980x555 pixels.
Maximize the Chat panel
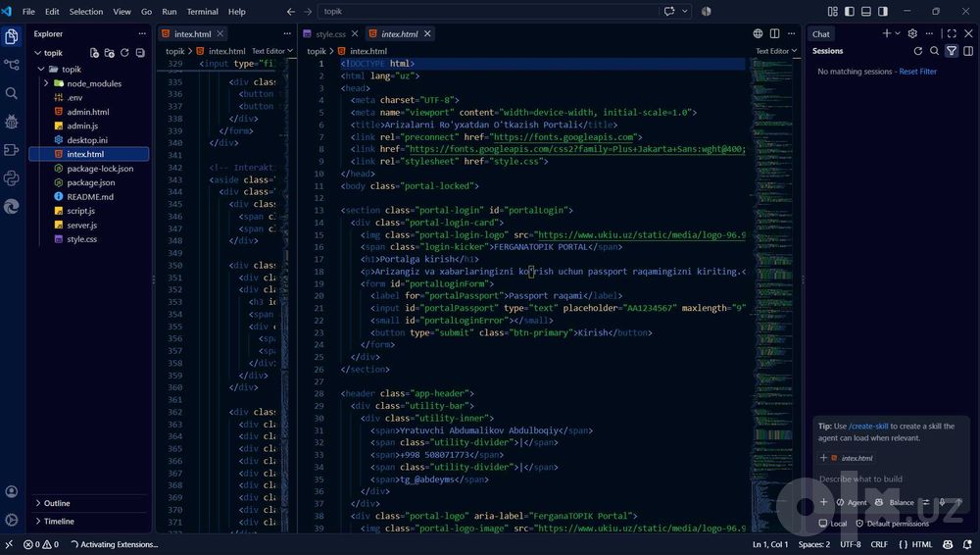point(952,33)
